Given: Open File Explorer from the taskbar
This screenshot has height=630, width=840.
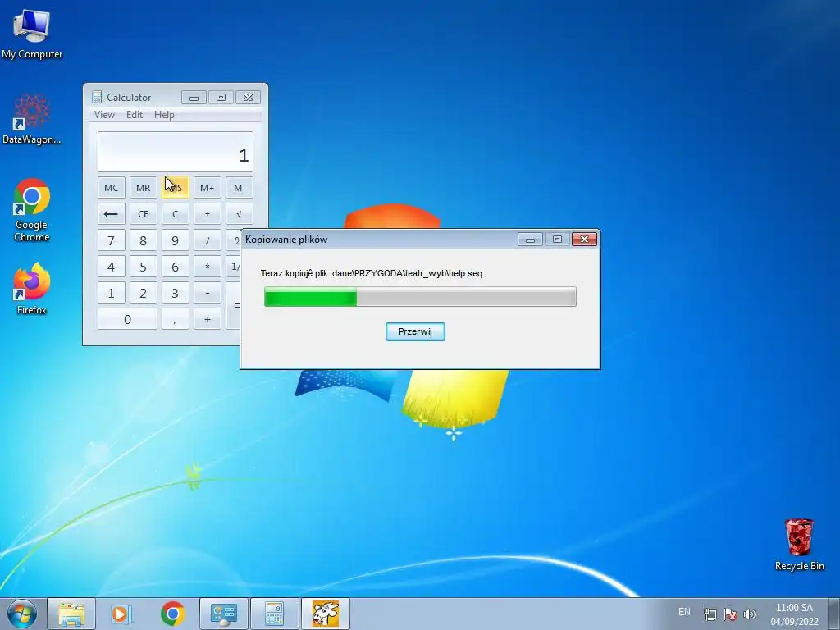Looking at the screenshot, I should (x=71, y=614).
